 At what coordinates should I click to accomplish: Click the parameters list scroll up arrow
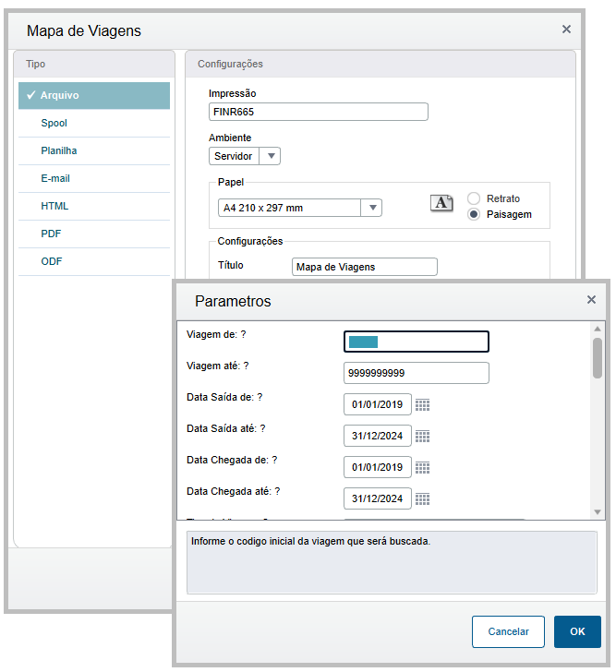point(598,329)
